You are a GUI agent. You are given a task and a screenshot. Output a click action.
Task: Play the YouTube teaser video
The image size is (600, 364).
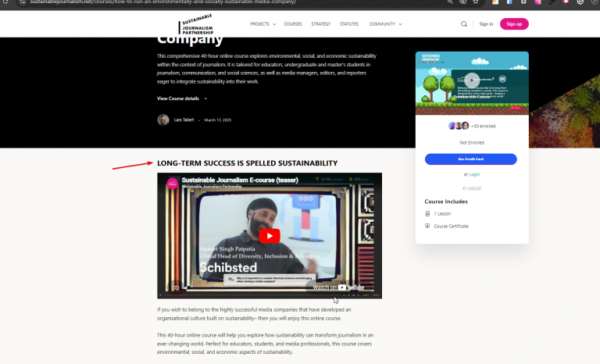coord(270,236)
